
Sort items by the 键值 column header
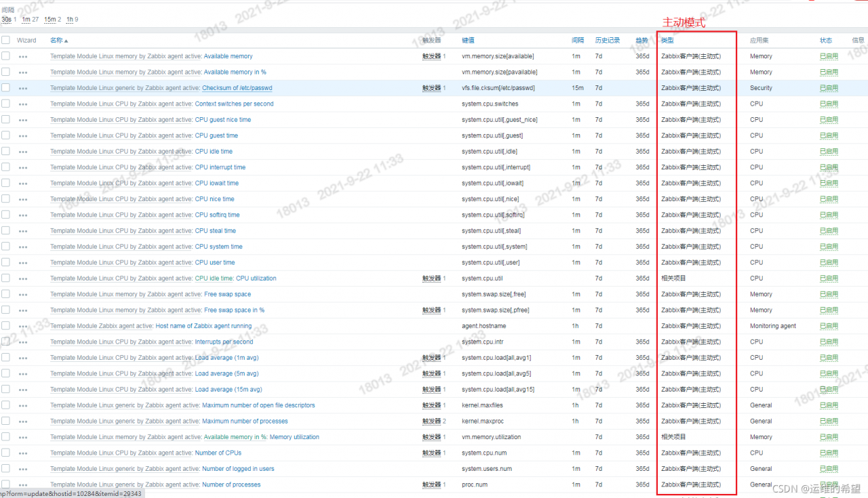pos(468,41)
